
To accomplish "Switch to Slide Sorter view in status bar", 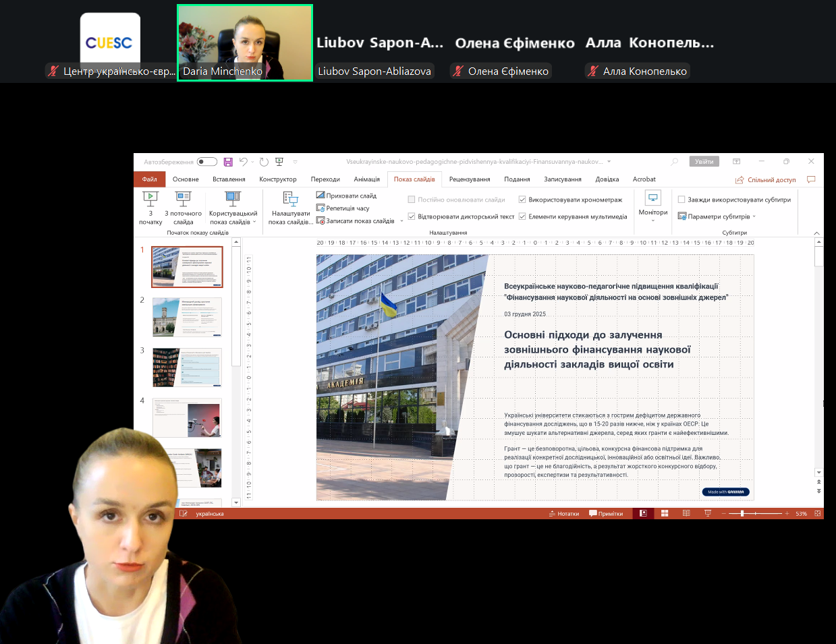I will (665, 514).
